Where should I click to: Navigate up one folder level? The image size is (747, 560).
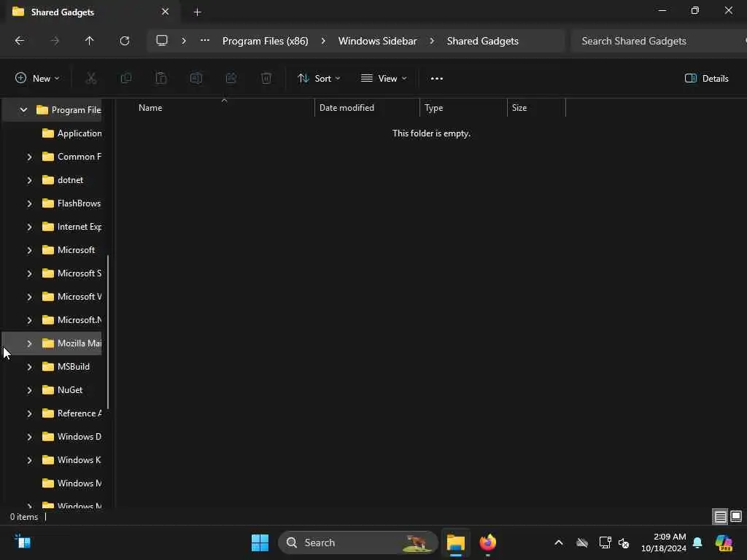coord(89,41)
